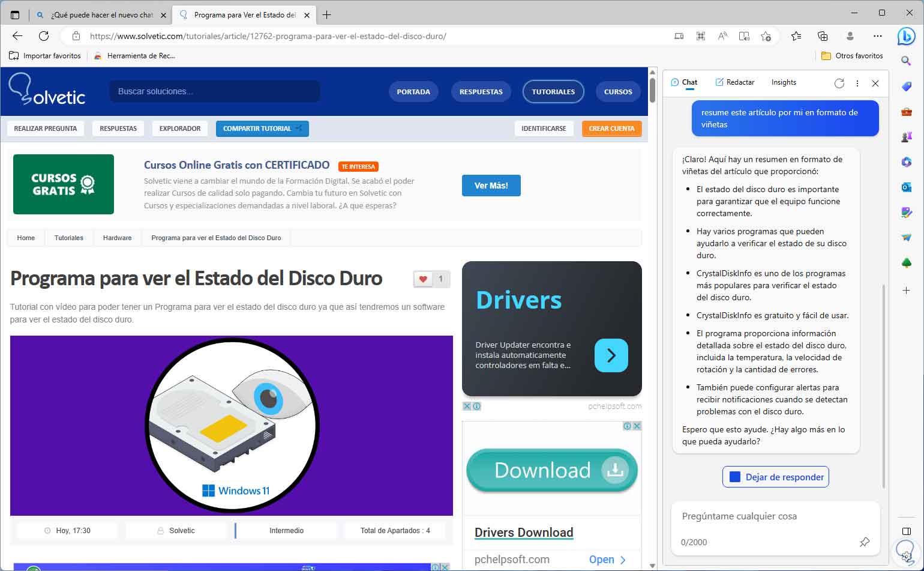Click the EXPLORADOR button
924x571 pixels.
180,128
